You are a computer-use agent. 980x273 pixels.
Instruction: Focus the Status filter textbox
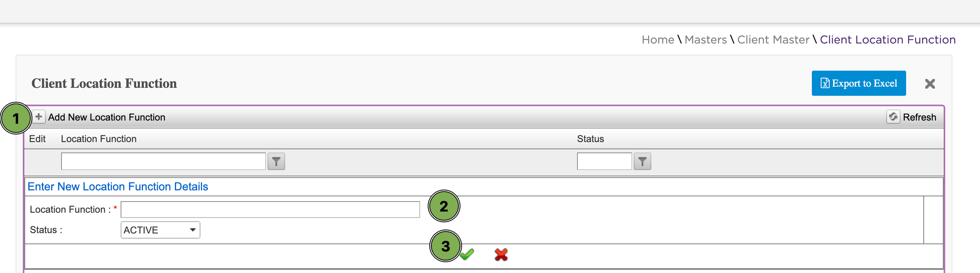(x=604, y=162)
